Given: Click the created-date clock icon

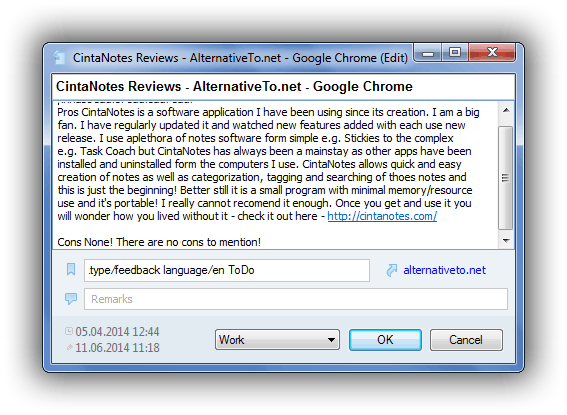Looking at the screenshot, I should click(x=69, y=331).
